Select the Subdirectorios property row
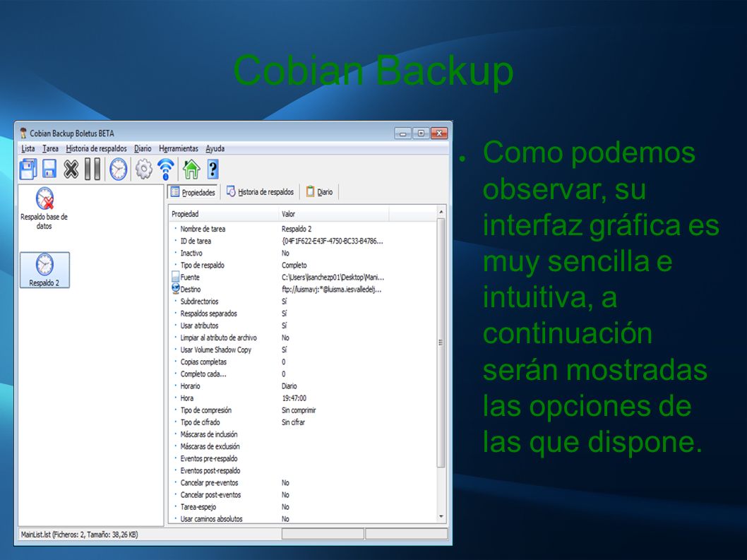 coord(302,302)
